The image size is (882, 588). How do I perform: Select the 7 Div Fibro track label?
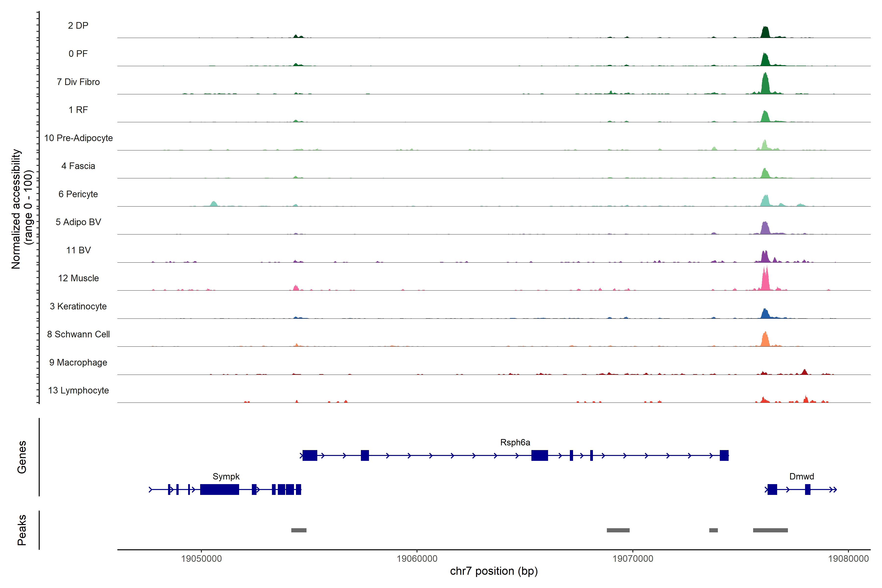coord(78,82)
